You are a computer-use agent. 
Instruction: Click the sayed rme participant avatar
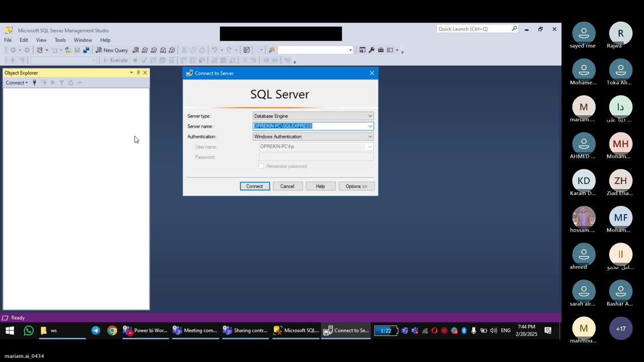click(584, 33)
